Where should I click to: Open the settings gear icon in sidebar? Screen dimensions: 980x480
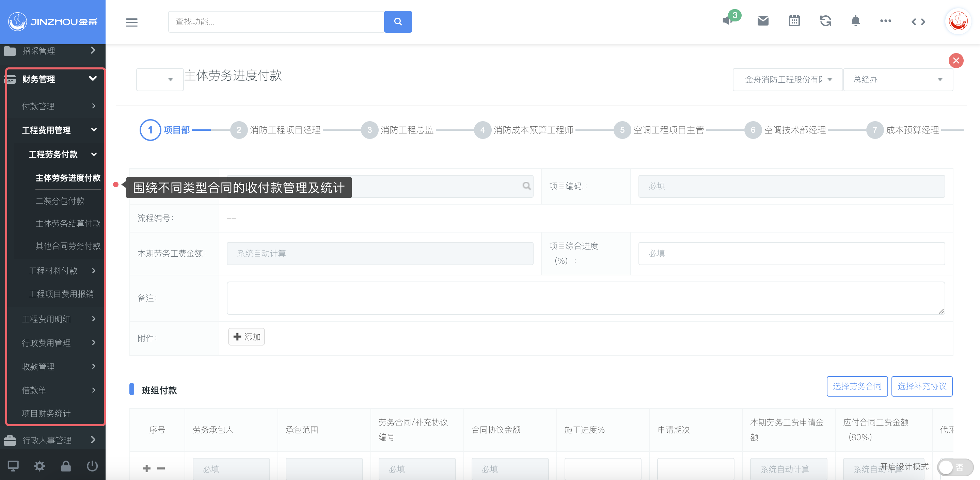point(39,466)
